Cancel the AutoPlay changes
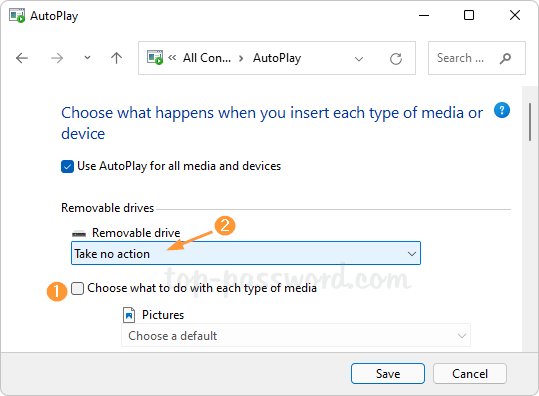The height and width of the screenshot is (396, 539). 470,373
